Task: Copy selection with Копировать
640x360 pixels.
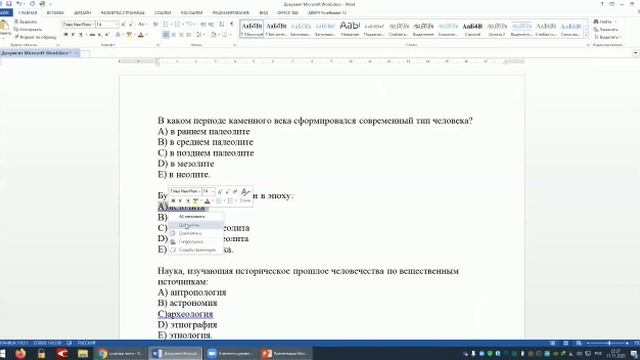Action: (28, 29)
